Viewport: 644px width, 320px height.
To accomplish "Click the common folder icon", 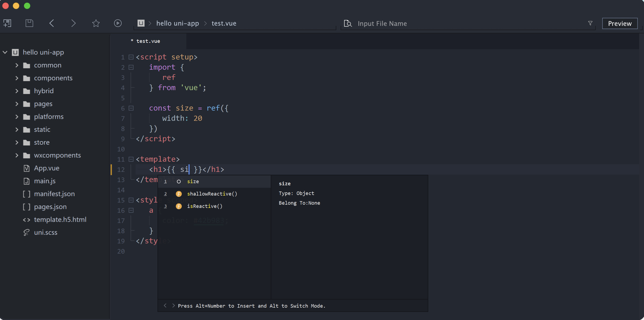I will point(26,65).
